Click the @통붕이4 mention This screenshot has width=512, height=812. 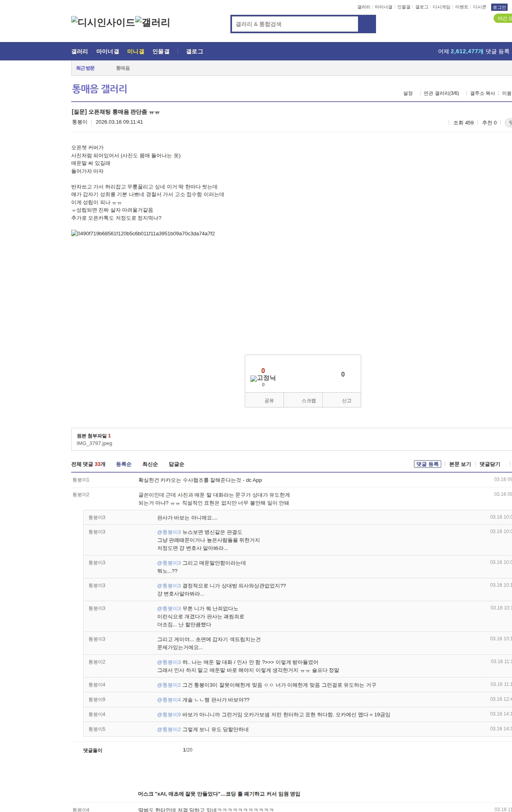point(169,700)
